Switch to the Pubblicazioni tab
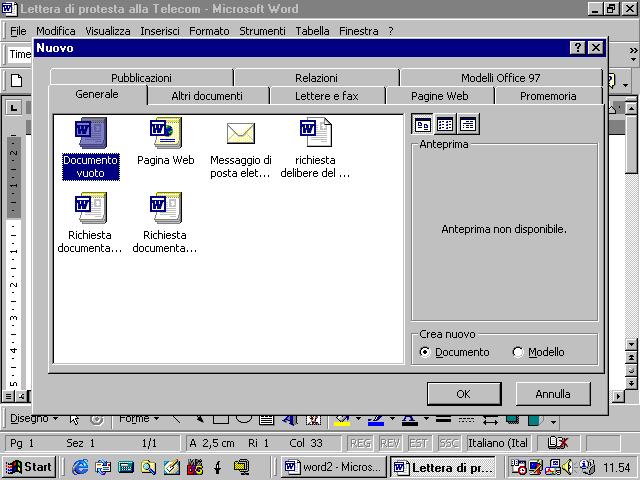Screen dimensions: 640x480 141,78
